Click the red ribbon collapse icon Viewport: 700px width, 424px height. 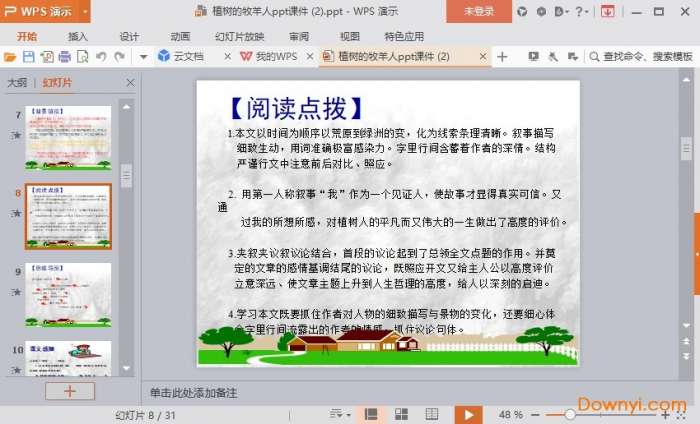607,12
